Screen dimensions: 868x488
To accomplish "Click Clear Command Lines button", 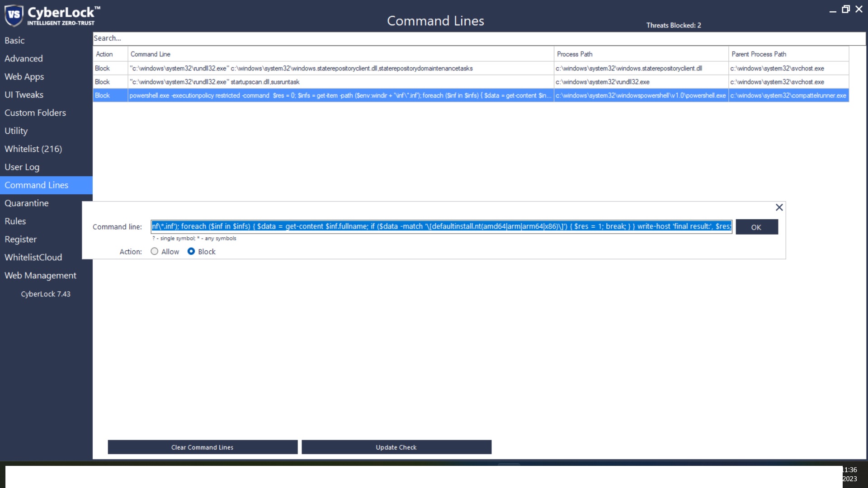I will point(203,447).
